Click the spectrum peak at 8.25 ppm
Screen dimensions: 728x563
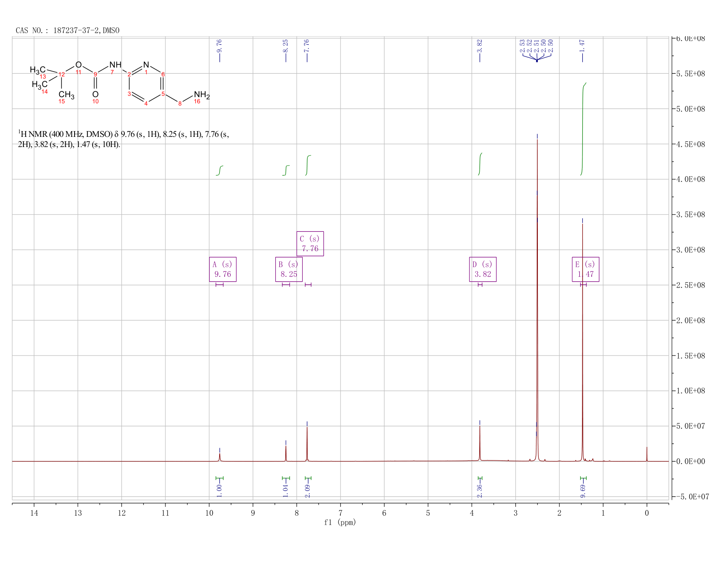tap(286, 453)
